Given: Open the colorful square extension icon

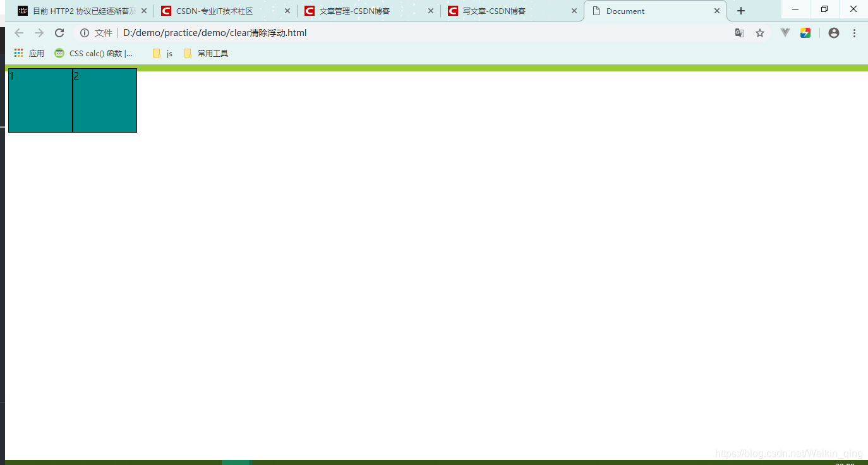Looking at the screenshot, I should tap(805, 33).
